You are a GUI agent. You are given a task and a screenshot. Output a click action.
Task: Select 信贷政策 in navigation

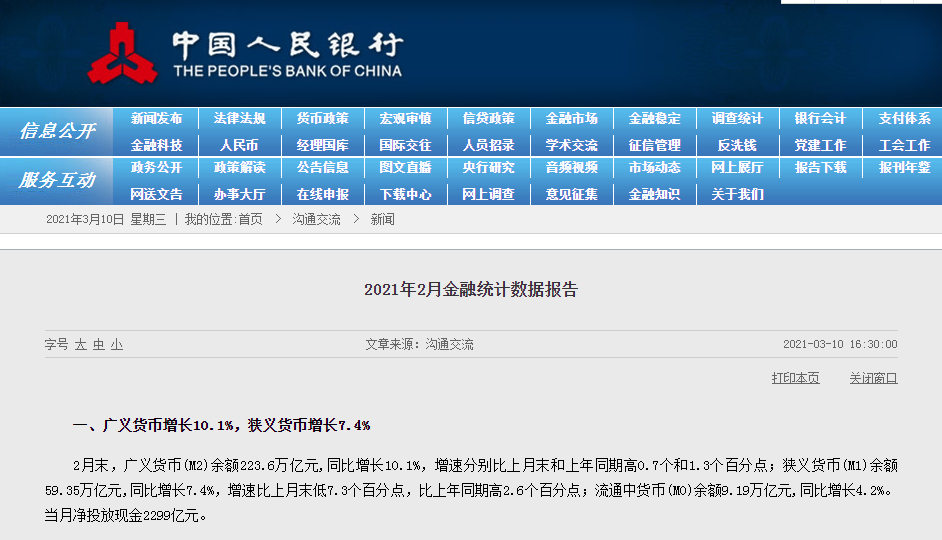[488, 118]
